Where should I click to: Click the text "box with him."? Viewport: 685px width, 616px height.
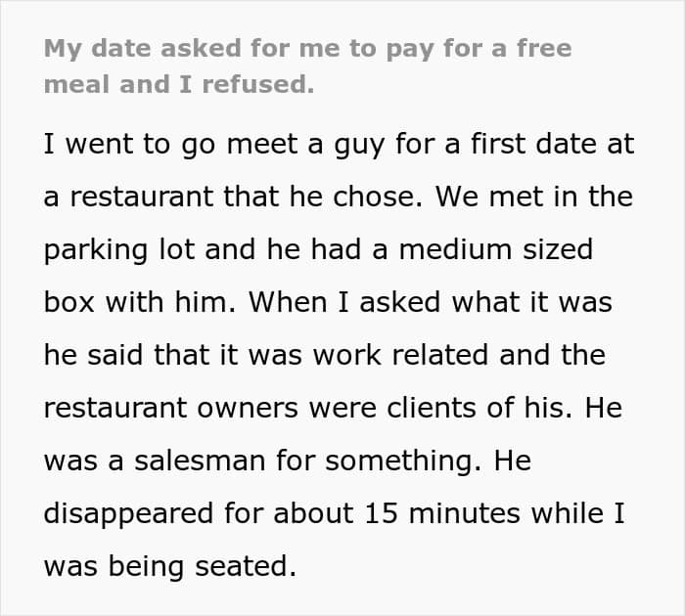click(x=140, y=302)
